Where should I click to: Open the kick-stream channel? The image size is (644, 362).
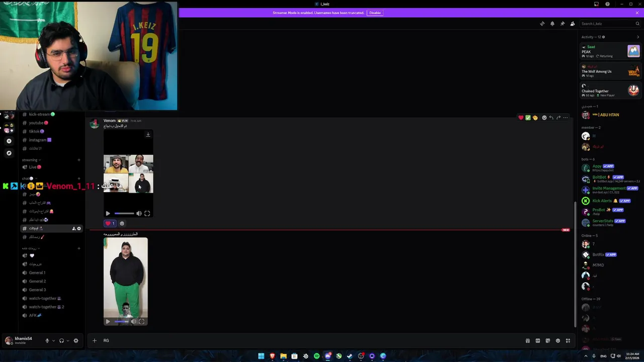pyautogui.click(x=52, y=114)
